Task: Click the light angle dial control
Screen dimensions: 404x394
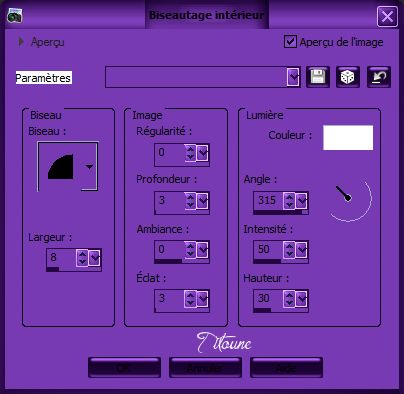Action: click(349, 199)
